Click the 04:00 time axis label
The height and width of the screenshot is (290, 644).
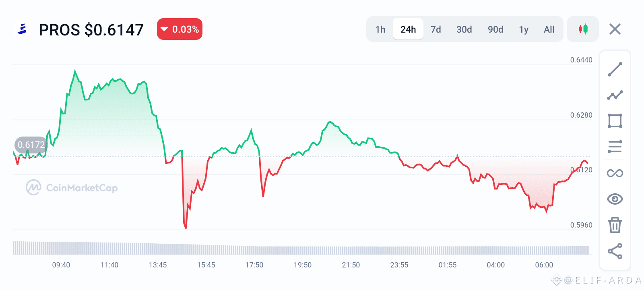coord(496,265)
